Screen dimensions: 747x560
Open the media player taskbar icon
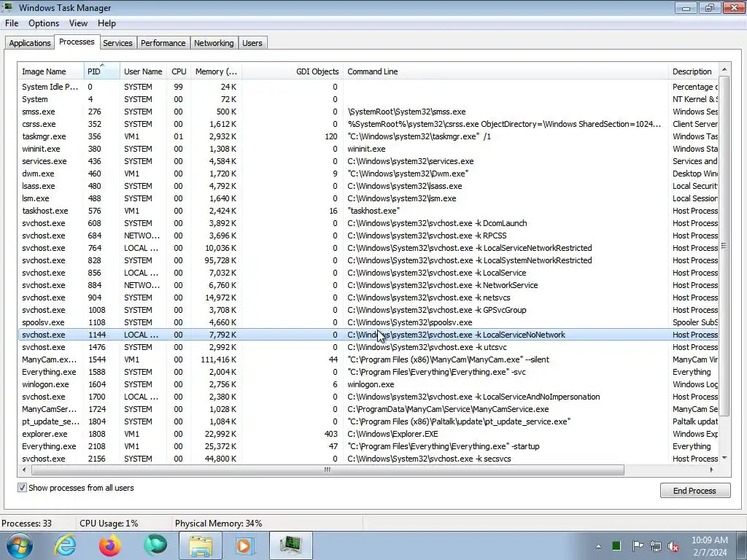tap(245, 545)
